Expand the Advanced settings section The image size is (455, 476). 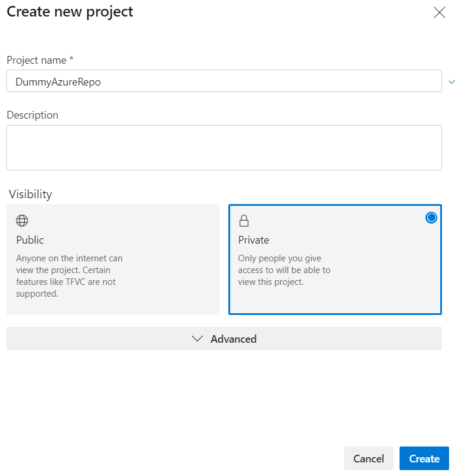(224, 339)
